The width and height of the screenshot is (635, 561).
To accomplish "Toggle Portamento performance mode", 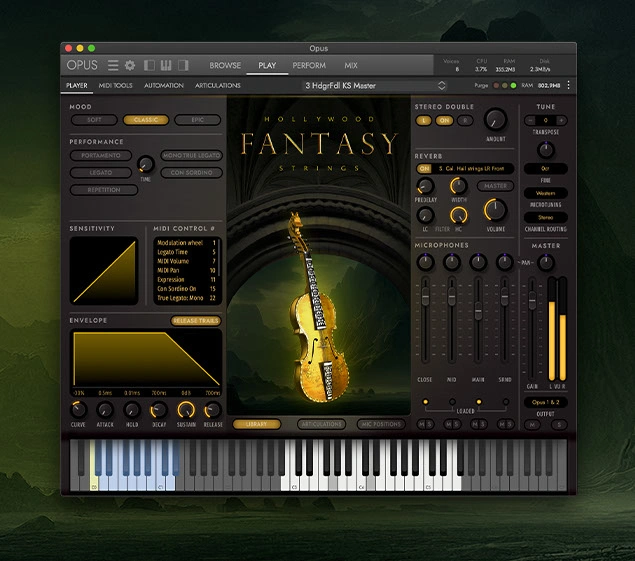I will 101,156.
